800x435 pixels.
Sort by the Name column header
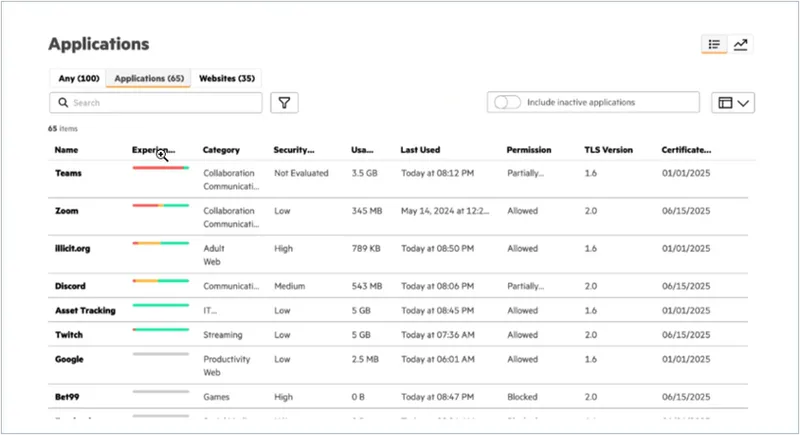point(66,150)
